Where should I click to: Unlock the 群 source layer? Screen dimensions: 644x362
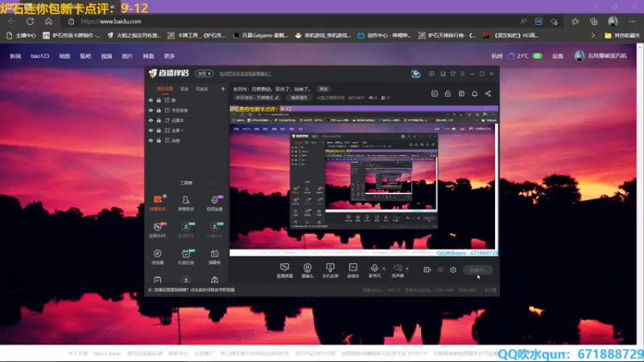[159, 100]
